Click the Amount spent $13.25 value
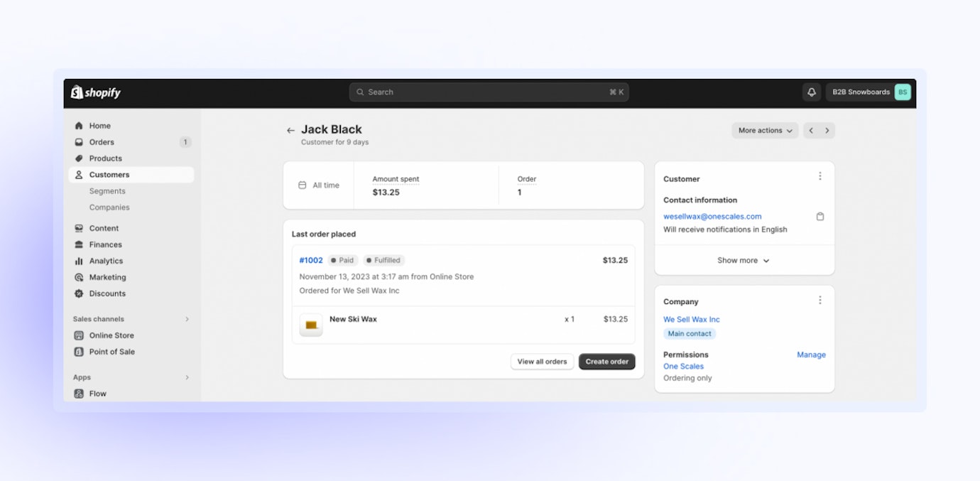The height and width of the screenshot is (481, 980). tap(386, 193)
